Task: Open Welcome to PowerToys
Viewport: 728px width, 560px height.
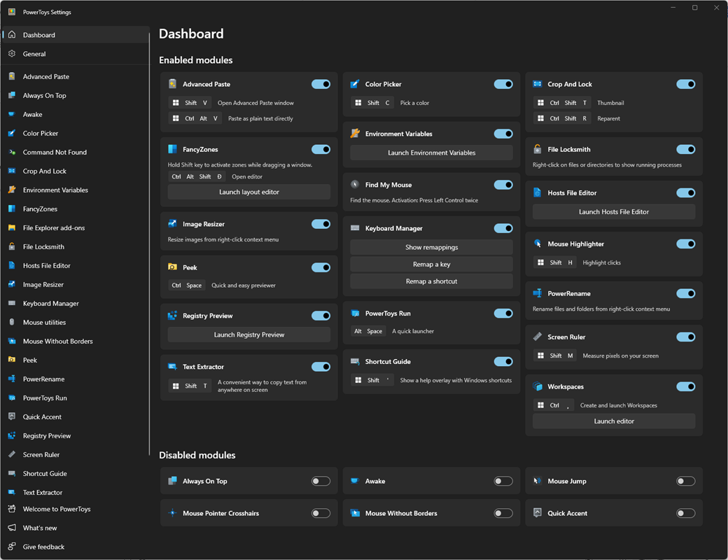Action: (76, 509)
